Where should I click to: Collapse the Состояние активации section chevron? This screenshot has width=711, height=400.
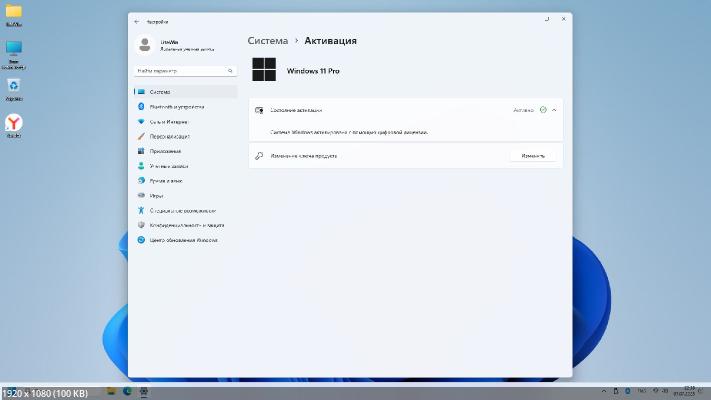[554, 110]
